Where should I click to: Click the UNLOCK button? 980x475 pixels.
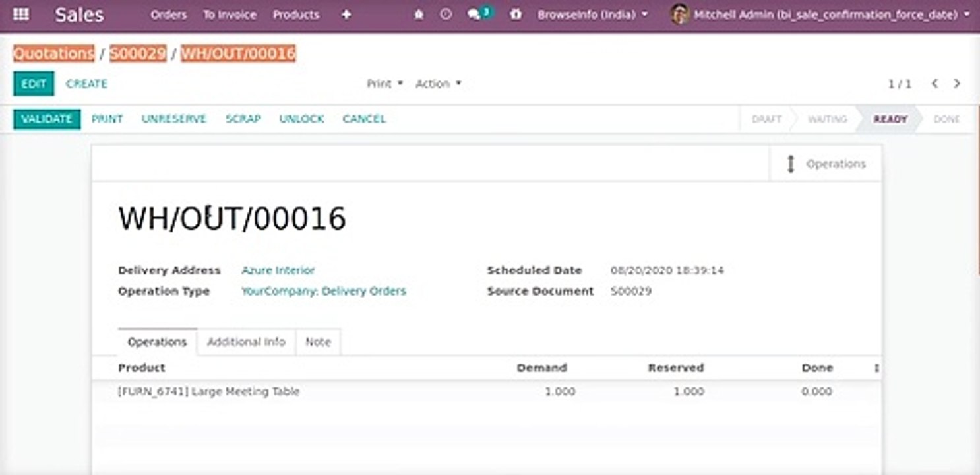tap(301, 119)
